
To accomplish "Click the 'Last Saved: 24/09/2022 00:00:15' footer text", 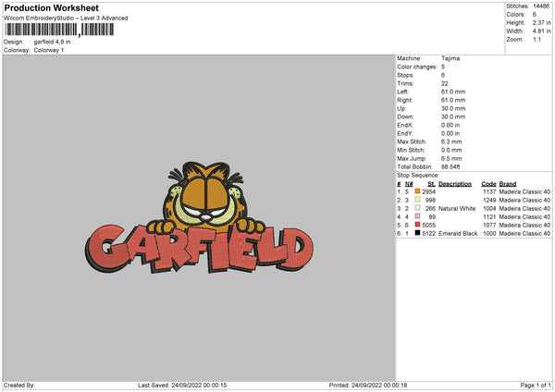I will pos(182,386).
